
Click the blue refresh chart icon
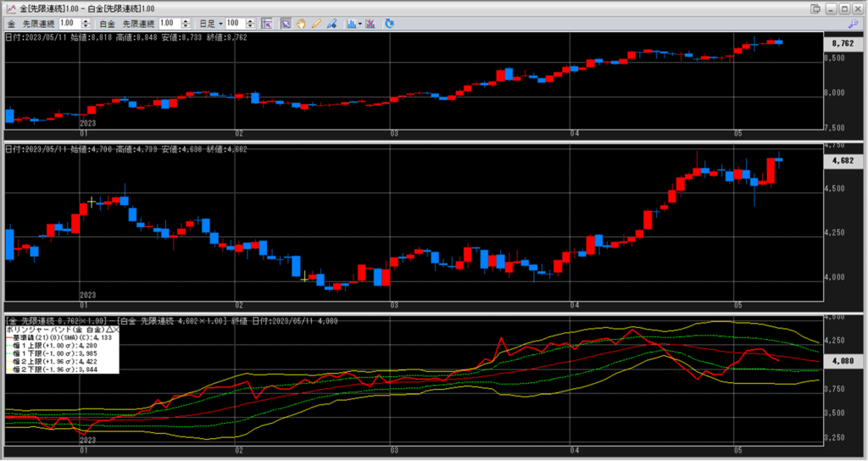point(389,23)
